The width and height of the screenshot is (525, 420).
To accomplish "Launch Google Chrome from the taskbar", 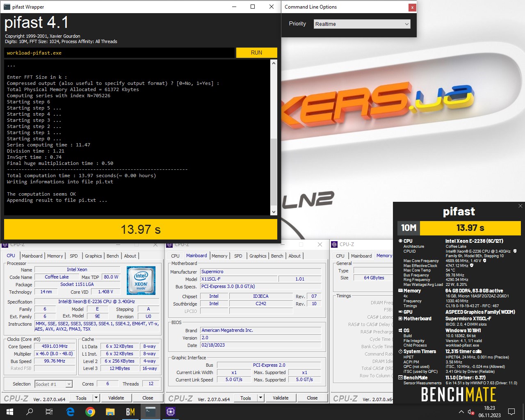I will [x=90, y=412].
